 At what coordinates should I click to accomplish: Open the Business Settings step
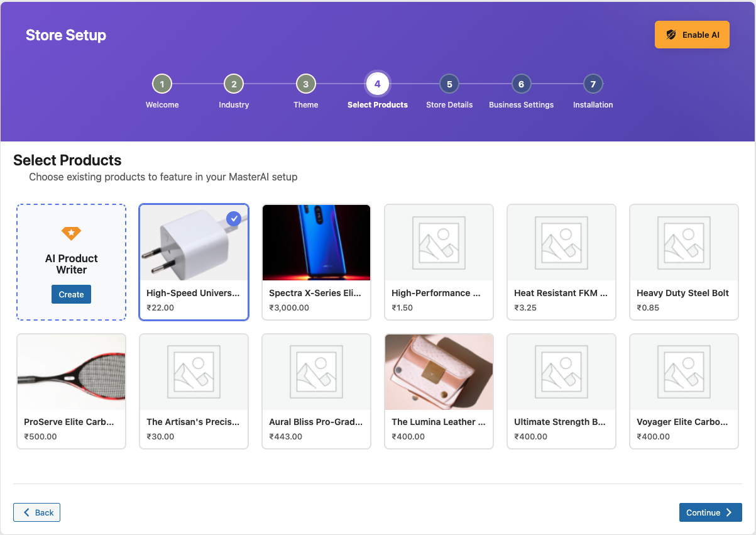pyautogui.click(x=521, y=84)
